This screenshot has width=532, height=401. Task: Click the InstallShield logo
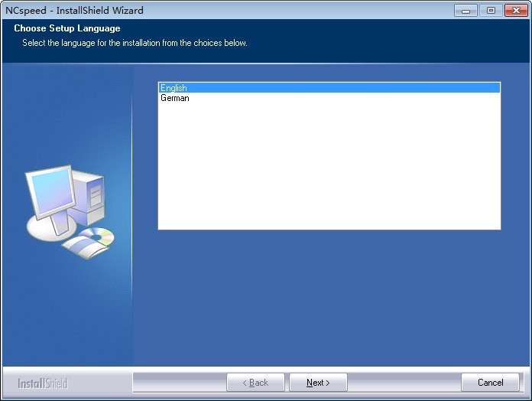[x=43, y=383]
